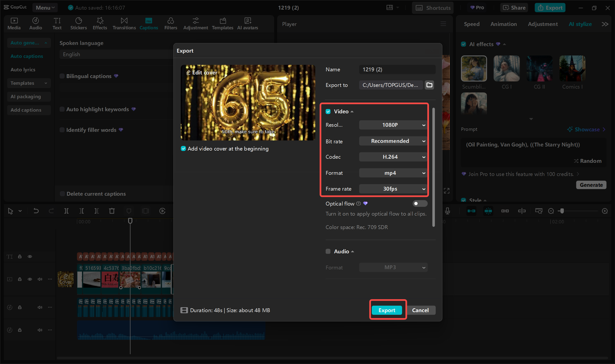The image size is (615, 364).
Task: Open the Transitions library icon
Action: coord(124,24)
